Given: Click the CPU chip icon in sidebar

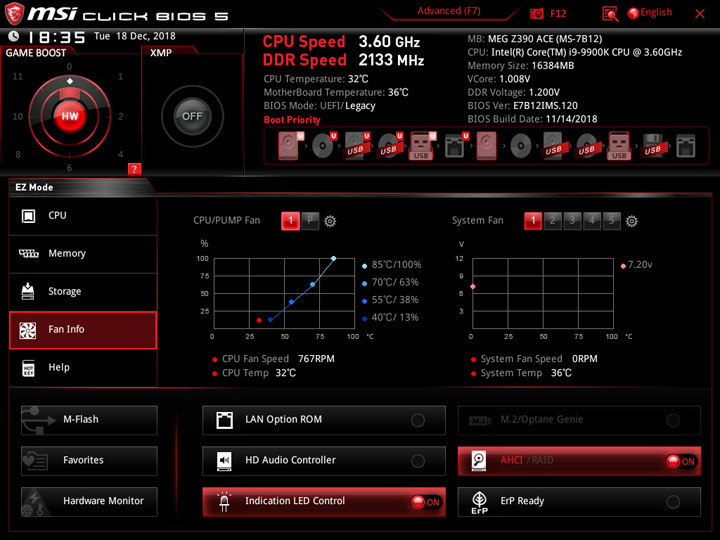Looking at the screenshot, I should (x=28, y=216).
